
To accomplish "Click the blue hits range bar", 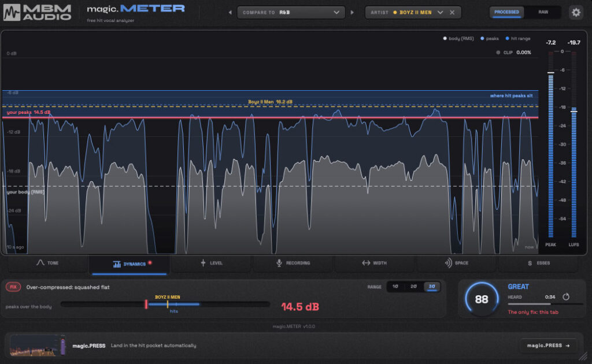I will click(x=174, y=304).
